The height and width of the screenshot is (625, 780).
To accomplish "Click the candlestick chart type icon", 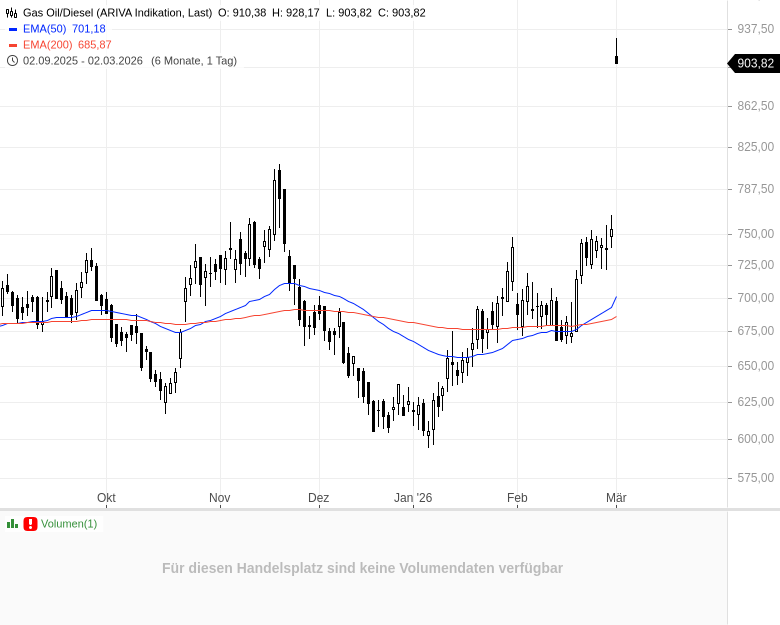I will 12,13.
